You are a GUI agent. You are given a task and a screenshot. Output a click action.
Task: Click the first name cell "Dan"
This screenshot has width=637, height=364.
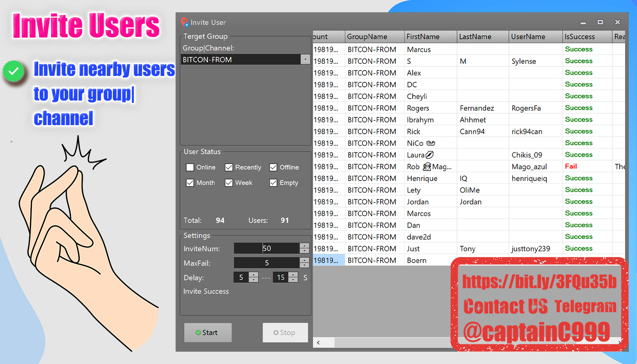pos(431,226)
